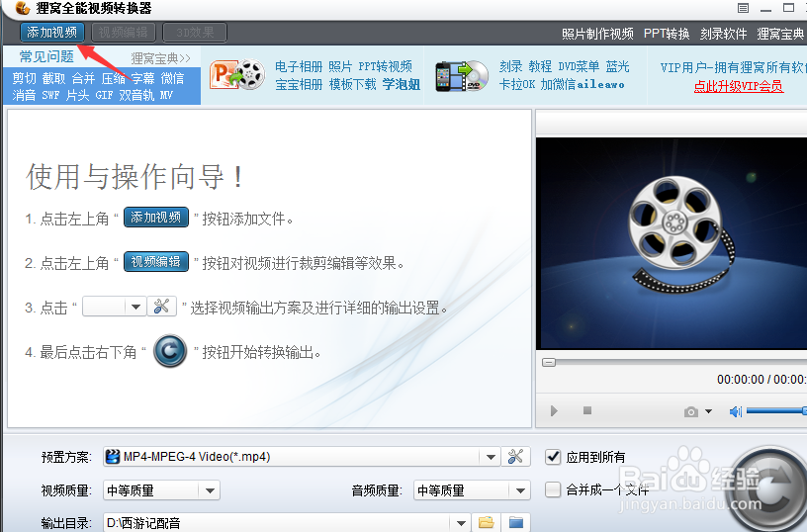Browse output folder with yellow folder icon
The width and height of the screenshot is (807, 532).
pyautogui.click(x=487, y=523)
